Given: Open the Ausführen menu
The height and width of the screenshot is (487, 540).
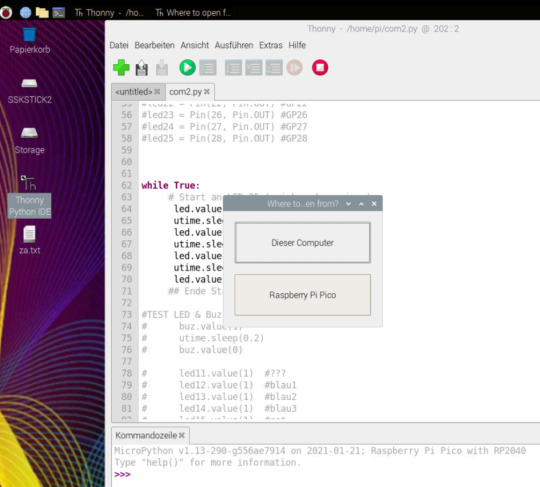Looking at the screenshot, I should pyautogui.click(x=234, y=45).
